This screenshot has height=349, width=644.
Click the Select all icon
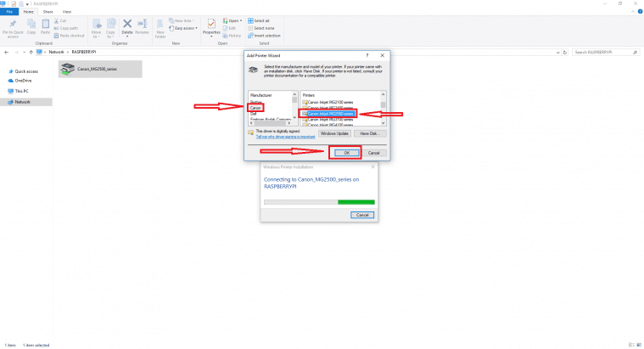click(x=250, y=20)
